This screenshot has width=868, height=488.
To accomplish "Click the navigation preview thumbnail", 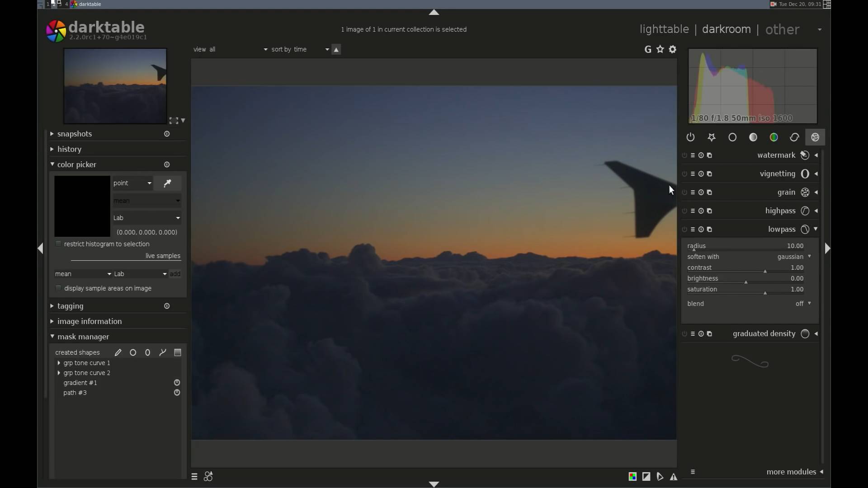I will coord(115,86).
